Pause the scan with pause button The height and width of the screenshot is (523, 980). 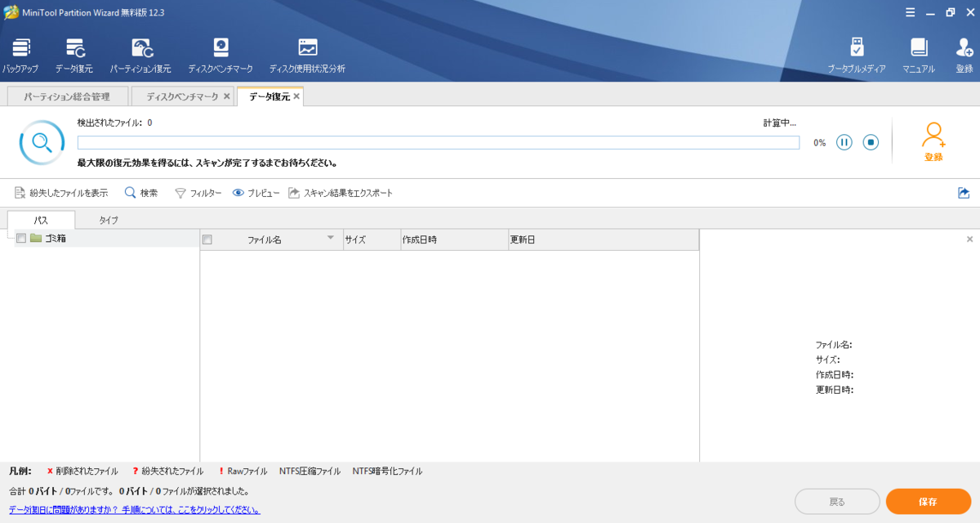pos(844,142)
